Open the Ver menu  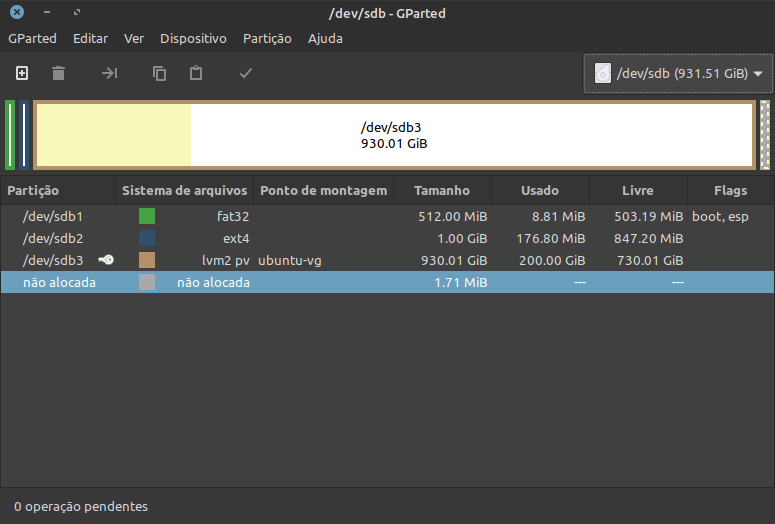pos(133,39)
